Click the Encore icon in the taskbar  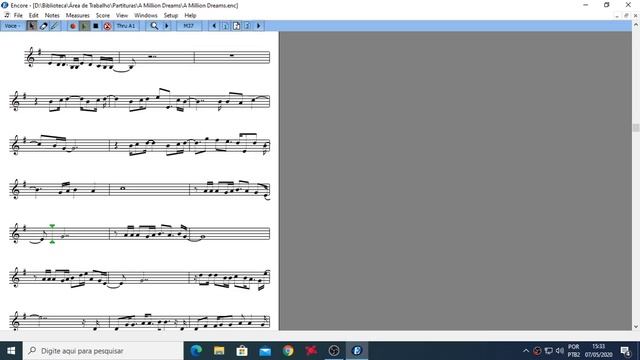[357, 351]
